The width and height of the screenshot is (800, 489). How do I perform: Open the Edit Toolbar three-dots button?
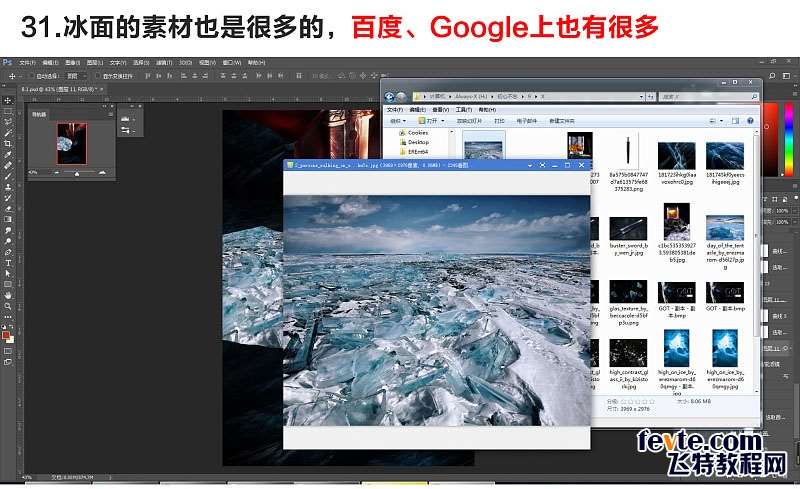point(8,317)
